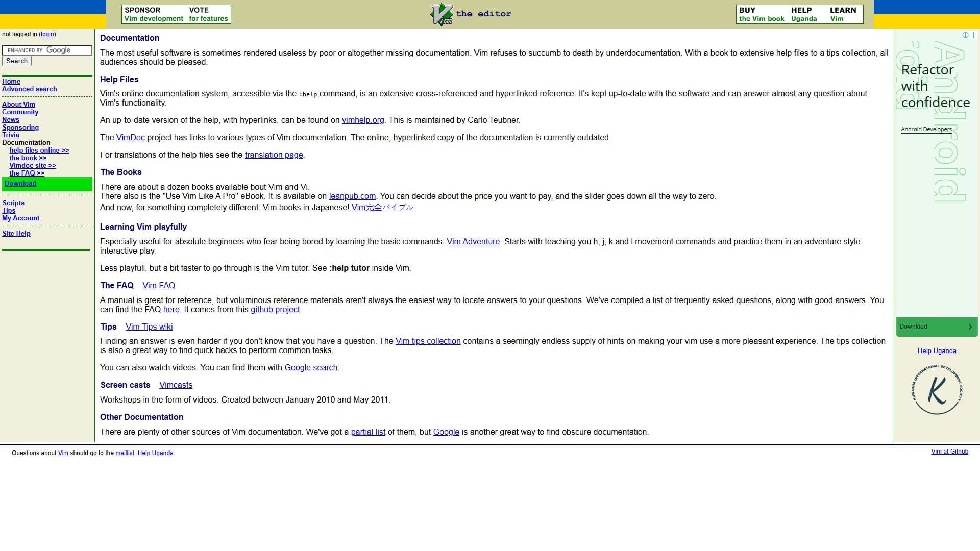The height and width of the screenshot is (551, 980).
Task: Open Vimcasts link
Action: [x=176, y=385]
